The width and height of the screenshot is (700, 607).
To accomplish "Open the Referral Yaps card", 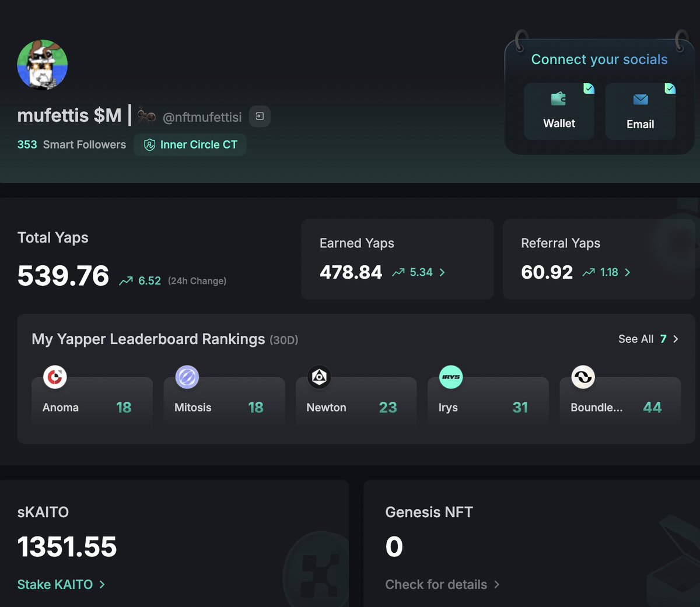I will 599,259.
